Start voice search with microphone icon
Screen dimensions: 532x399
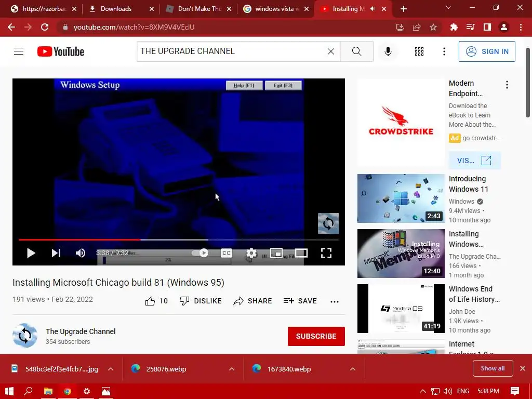(388, 51)
